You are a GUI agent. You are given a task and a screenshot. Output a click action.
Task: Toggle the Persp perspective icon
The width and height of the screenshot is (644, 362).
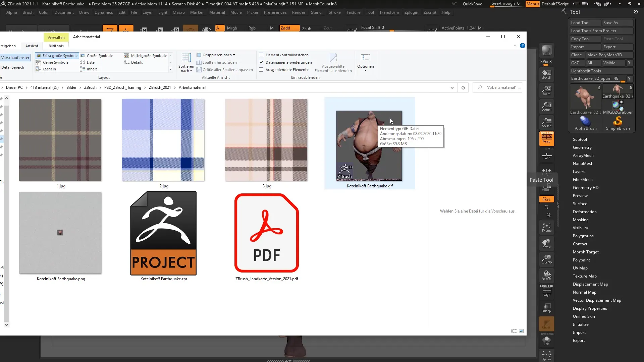click(x=546, y=138)
